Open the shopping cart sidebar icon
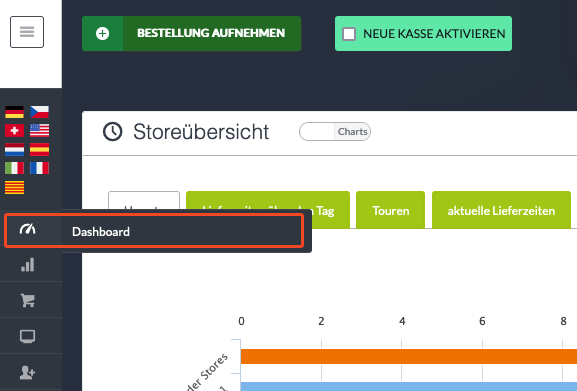The image size is (577, 391). click(28, 300)
